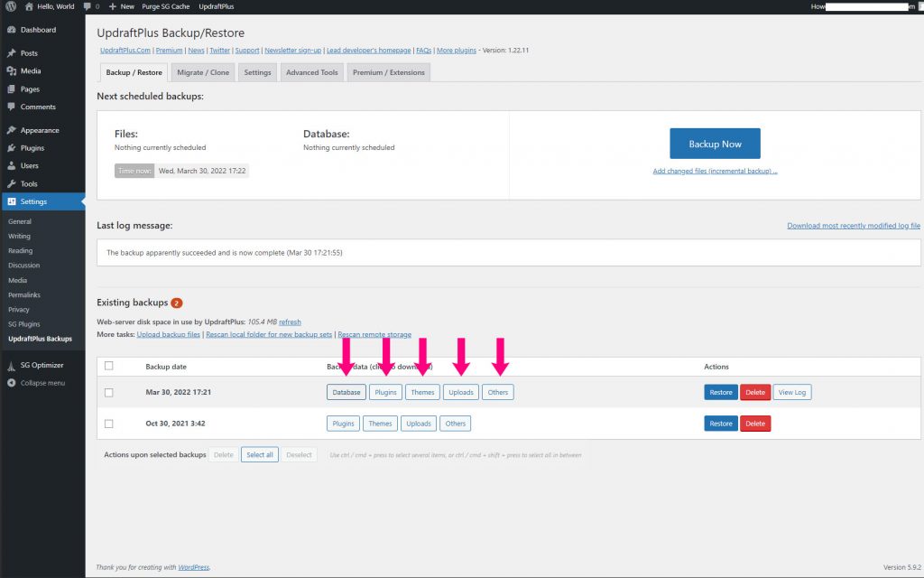The image size is (924, 578).
Task: Download Plugins from Mar 30, 2022 backup
Action: click(x=386, y=392)
